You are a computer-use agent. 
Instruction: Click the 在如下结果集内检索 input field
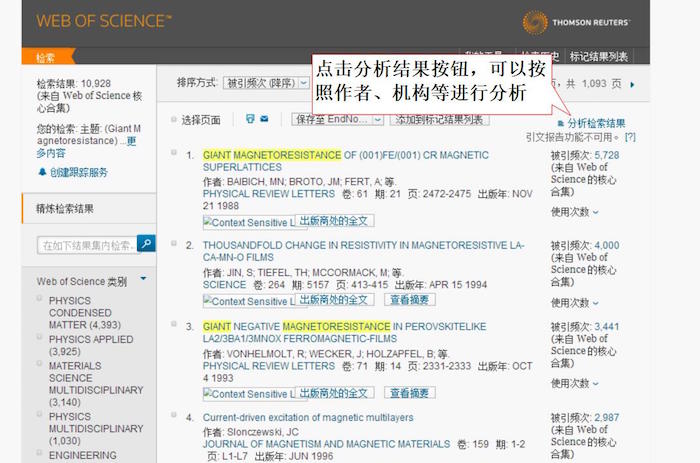pos(88,245)
